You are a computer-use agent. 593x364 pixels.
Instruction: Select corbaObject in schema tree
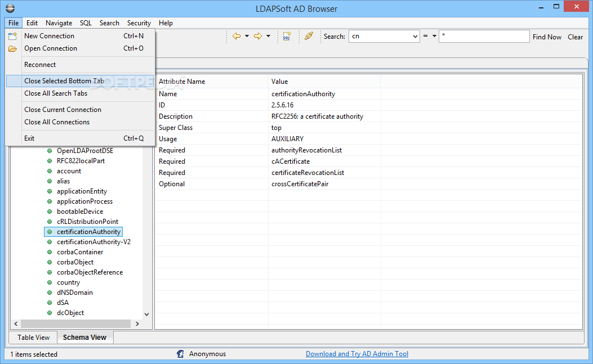coord(75,262)
